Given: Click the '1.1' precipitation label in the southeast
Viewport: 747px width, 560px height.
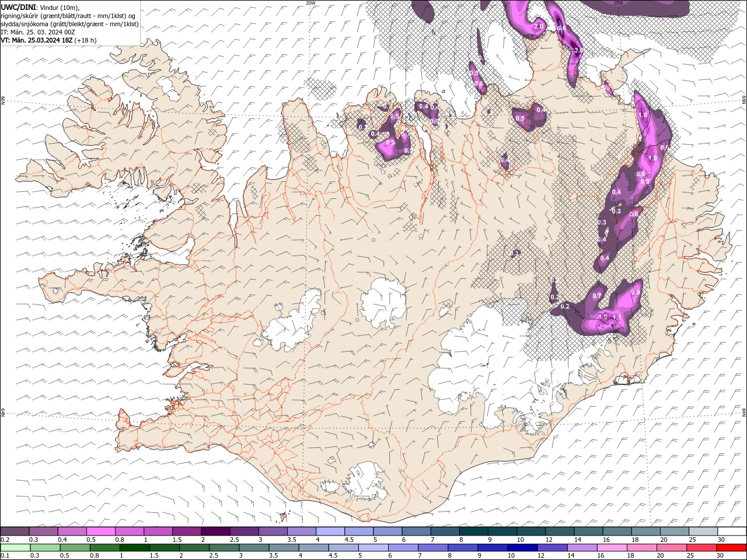Looking at the screenshot, I should [x=616, y=317].
